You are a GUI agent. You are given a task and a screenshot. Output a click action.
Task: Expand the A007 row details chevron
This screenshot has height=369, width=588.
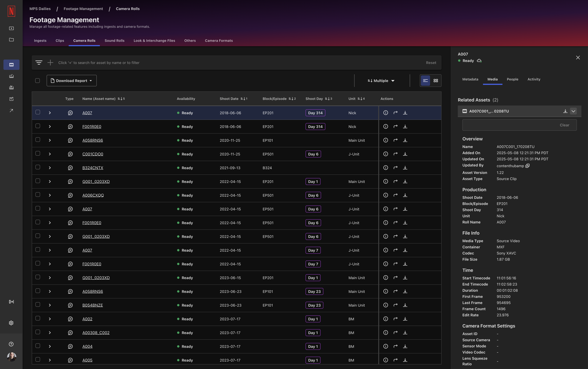[50, 113]
